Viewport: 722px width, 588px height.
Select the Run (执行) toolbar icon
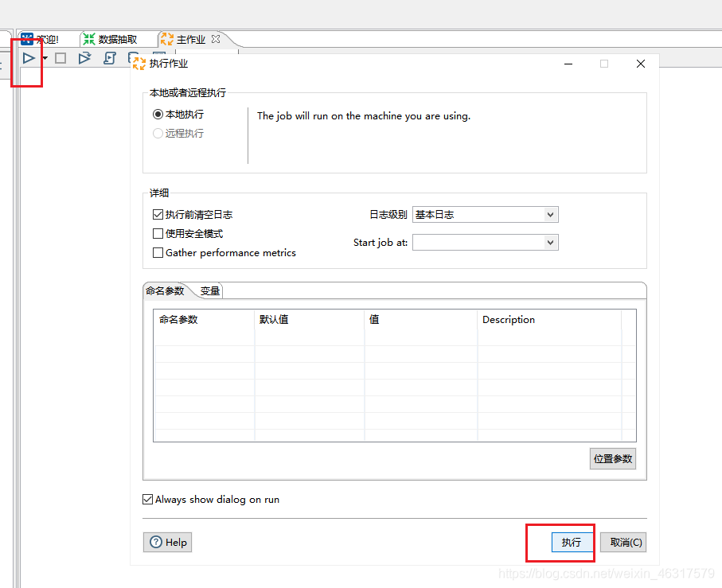28,57
